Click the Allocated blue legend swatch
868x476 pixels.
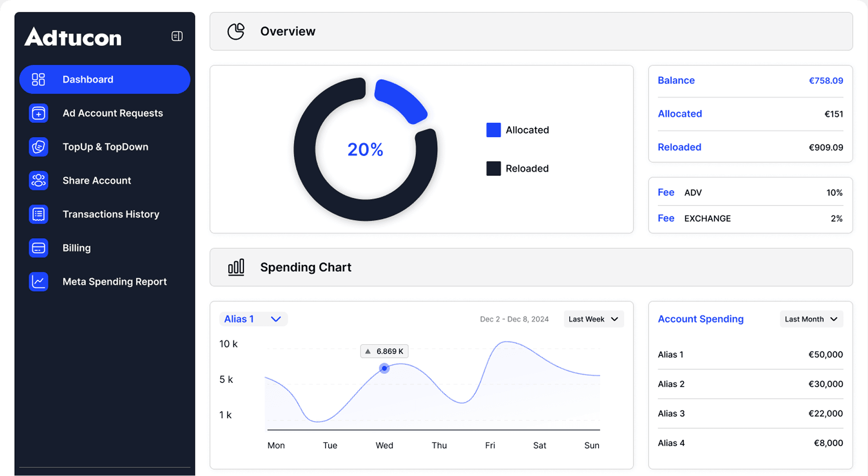[493, 130]
